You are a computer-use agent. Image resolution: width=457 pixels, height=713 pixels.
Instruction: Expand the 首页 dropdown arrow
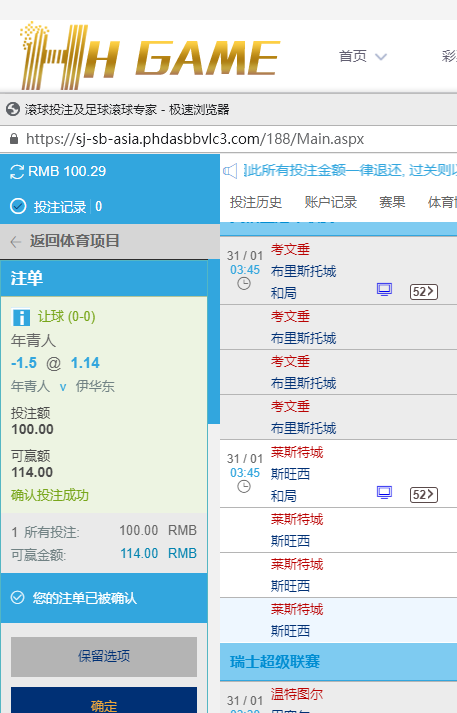coord(381,57)
